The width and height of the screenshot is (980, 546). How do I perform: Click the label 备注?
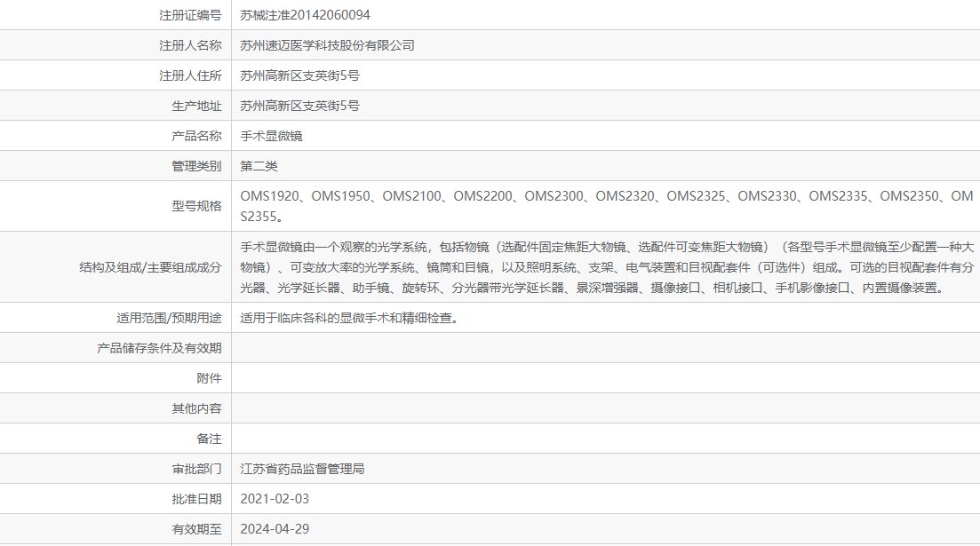point(209,439)
